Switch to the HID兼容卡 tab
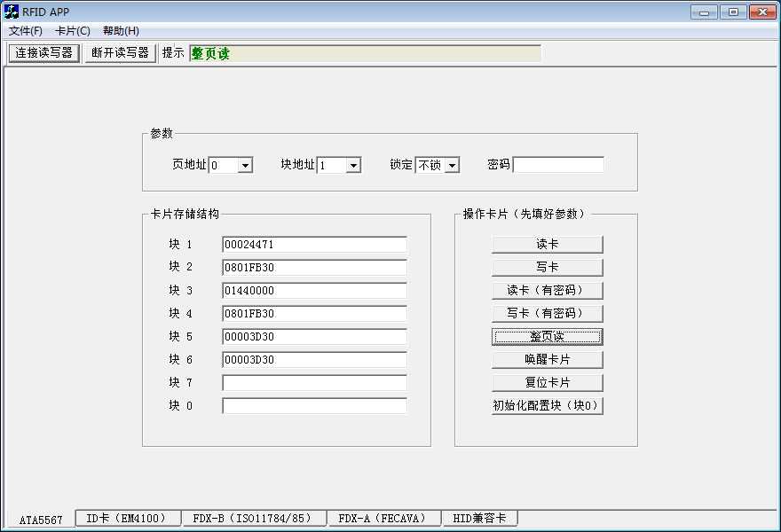The width and height of the screenshot is (781, 532). pos(479,518)
